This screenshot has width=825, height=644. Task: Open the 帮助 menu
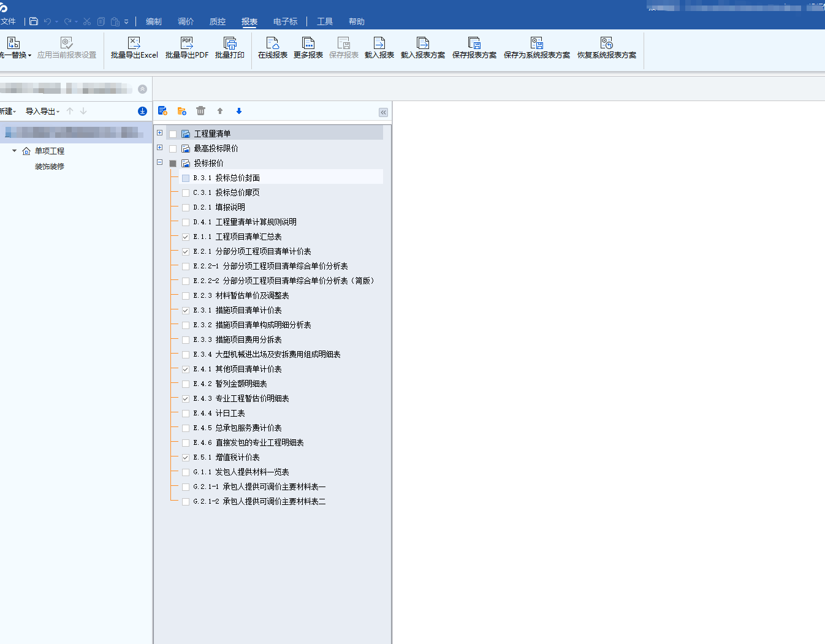point(357,21)
